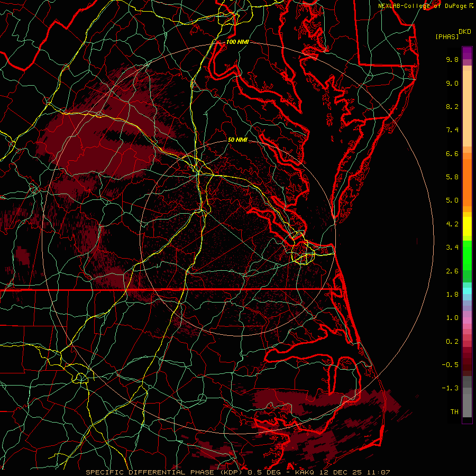The height and width of the screenshot is (476, 476).
Task: Click the [PHAS] label above the color bar
Action: click(x=447, y=36)
